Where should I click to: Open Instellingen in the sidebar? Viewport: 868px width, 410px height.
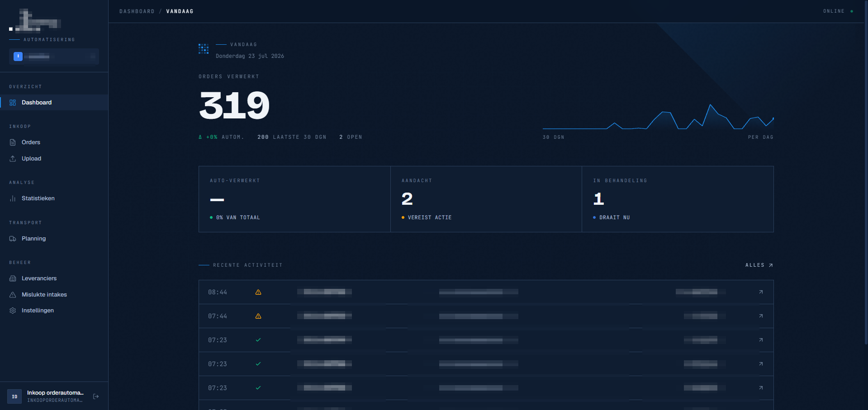pyautogui.click(x=54, y=311)
